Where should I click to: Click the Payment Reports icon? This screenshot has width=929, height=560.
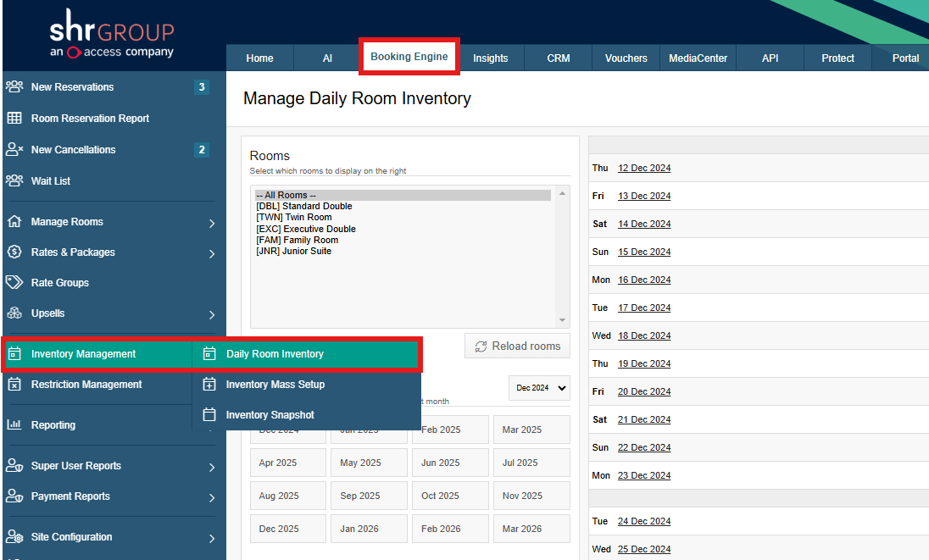coord(14,496)
